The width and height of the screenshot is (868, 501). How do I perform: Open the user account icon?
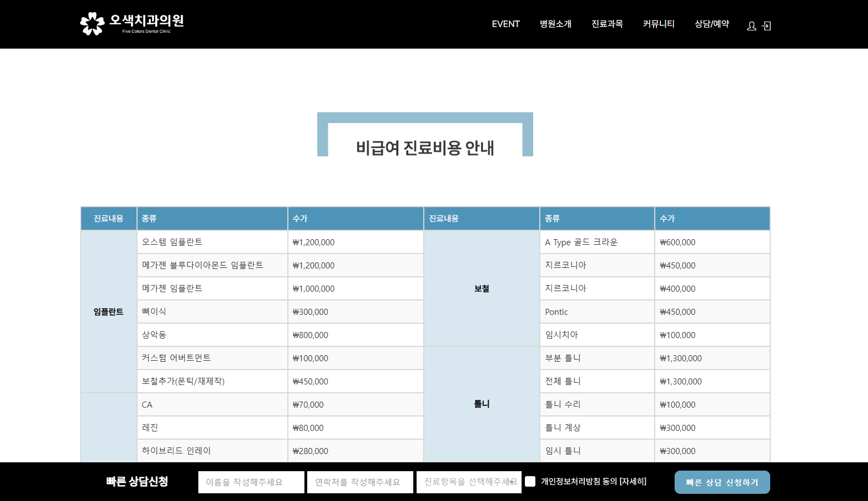tap(751, 26)
